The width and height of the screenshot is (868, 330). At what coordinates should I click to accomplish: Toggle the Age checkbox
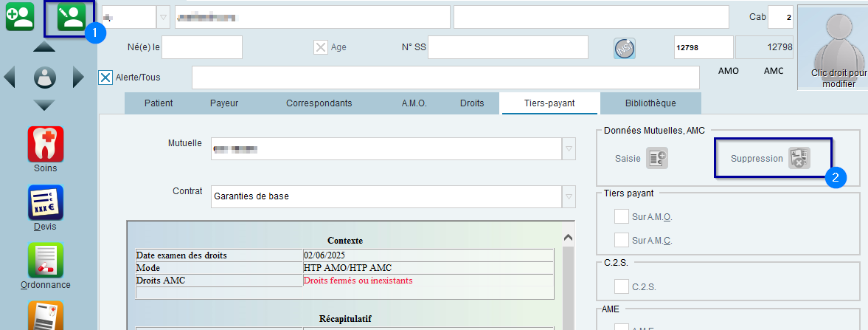tap(321, 47)
